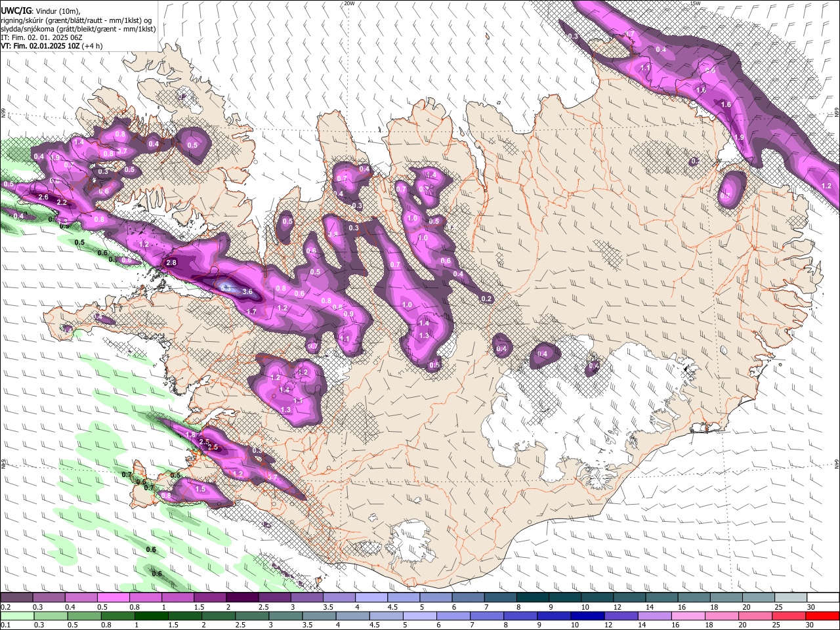The image size is (840, 630).
Task: Click the '1.8' snowfall value near southwest coast
Action: pos(191,435)
